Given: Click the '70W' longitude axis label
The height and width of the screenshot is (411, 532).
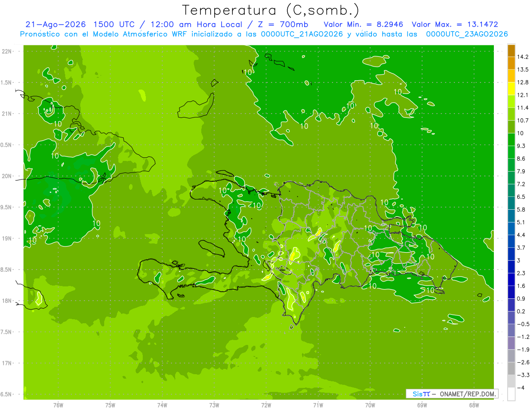Looking at the screenshot, I should (370, 405).
